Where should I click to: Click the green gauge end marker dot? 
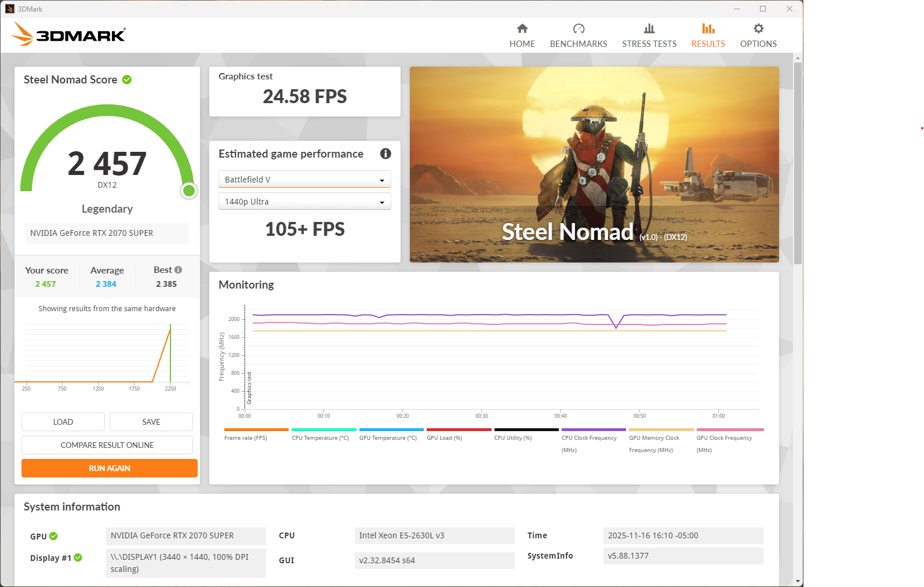pos(189,191)
